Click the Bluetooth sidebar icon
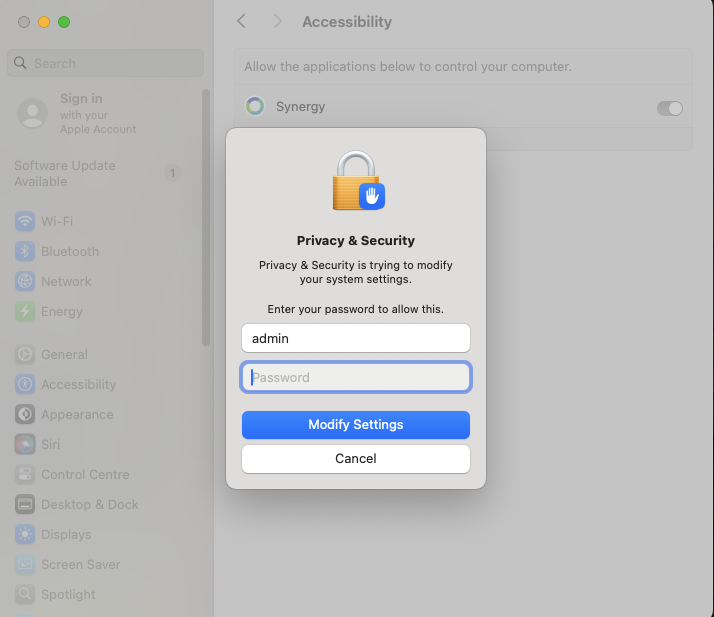The width and height of the screenshot is (714, 617). (x=25, y=251)
